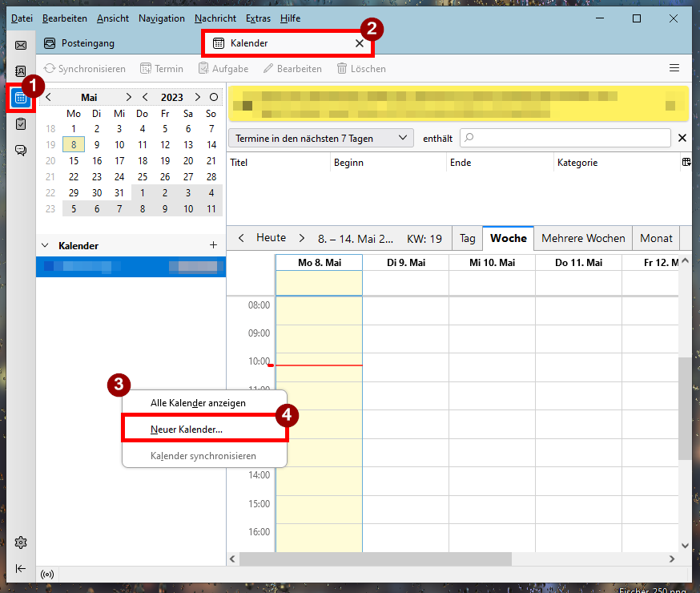Image resolution: width=700 pixels, height=593 pixels.
Task: Open the Chat space icon
Action: pos(21,150)
